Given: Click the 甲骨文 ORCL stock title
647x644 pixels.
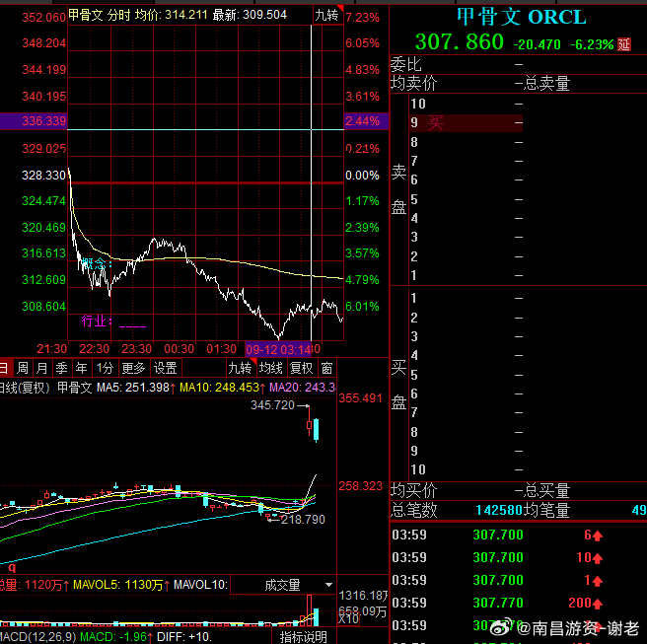Looking at the screenshot, I should pyautogui.click(x=521, y=17).
